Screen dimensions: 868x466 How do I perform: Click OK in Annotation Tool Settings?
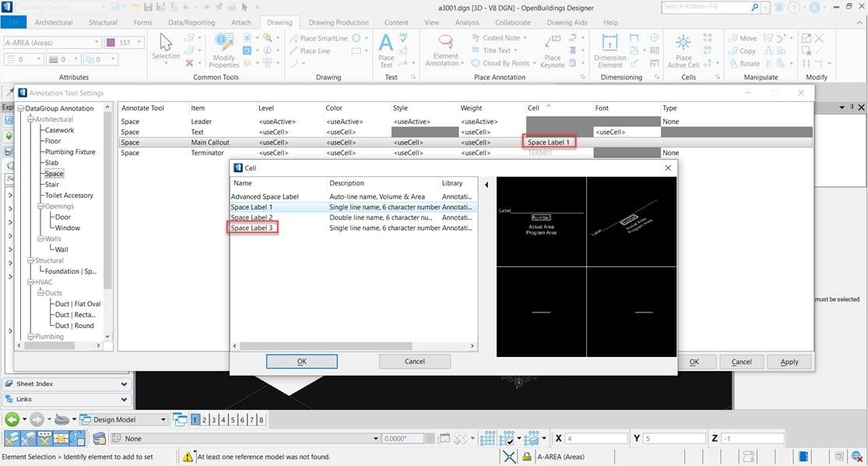[x=694, y=362]
